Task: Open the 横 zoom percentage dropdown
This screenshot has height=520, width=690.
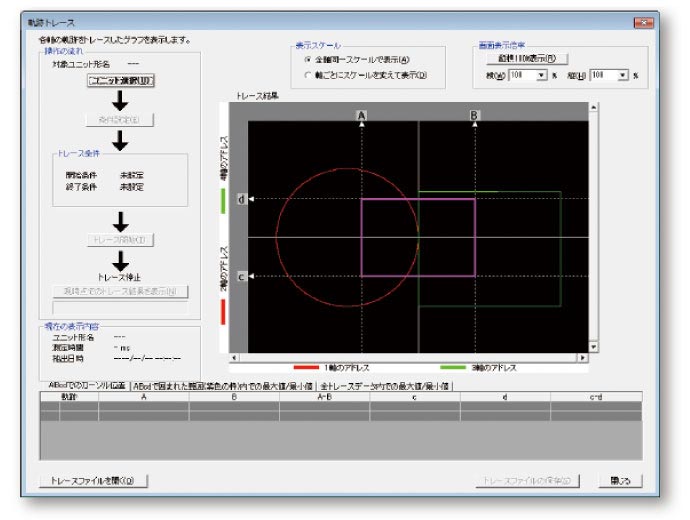Action: (541, 75)
